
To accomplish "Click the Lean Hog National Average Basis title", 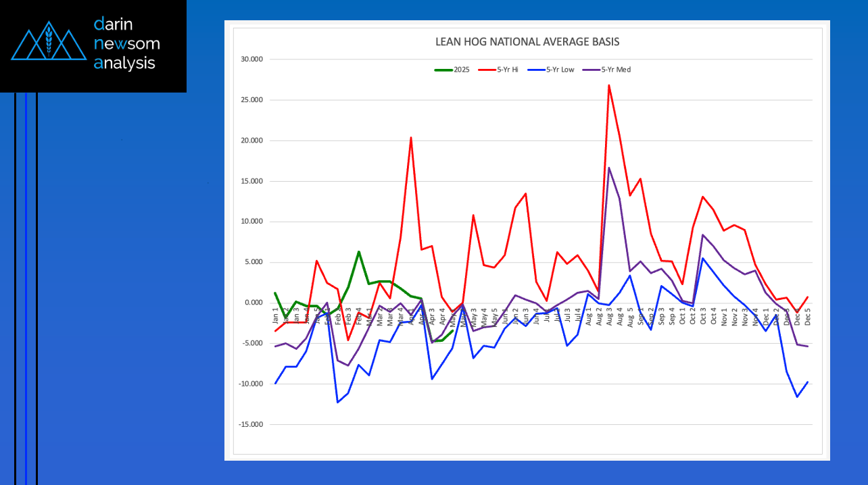I will point(527,42).
